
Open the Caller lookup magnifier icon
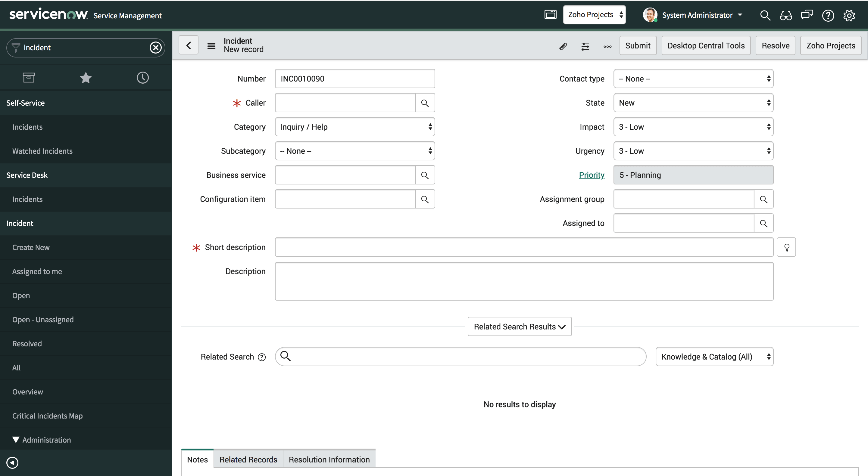(425, 103)
